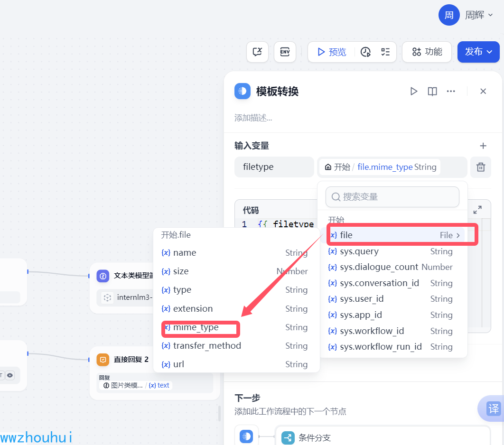Viewport: 504px width, 445px height.
Task: Click the internlm3 model label
Action: click(134, 297)
